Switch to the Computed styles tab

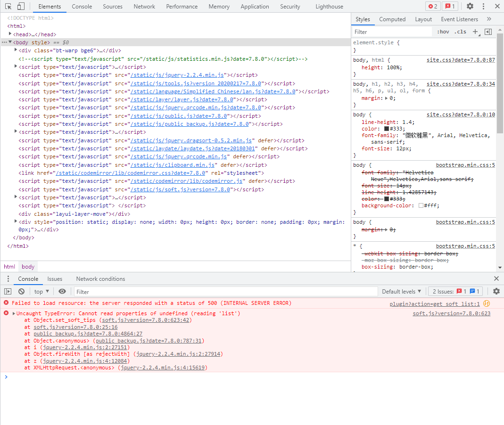coord(392,19)
